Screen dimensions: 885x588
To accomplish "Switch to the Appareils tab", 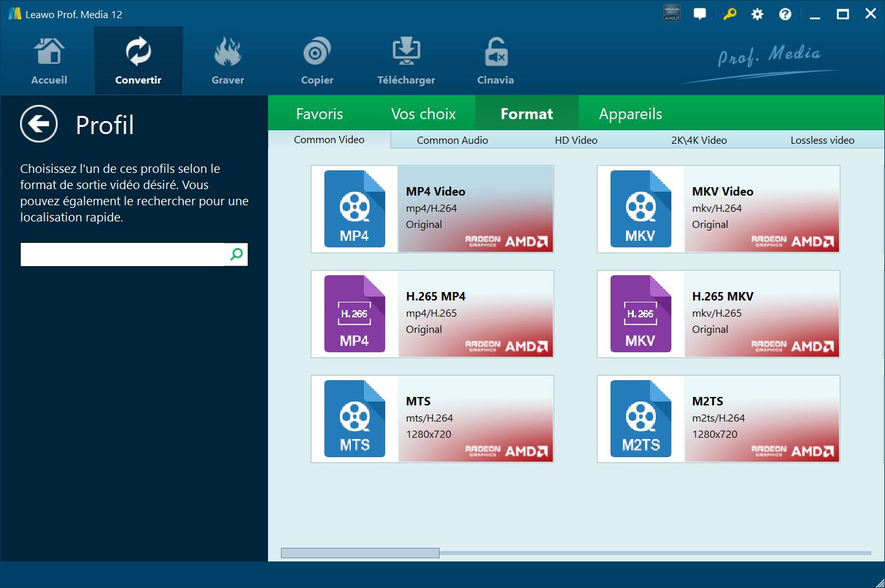I will coord(630,114).
